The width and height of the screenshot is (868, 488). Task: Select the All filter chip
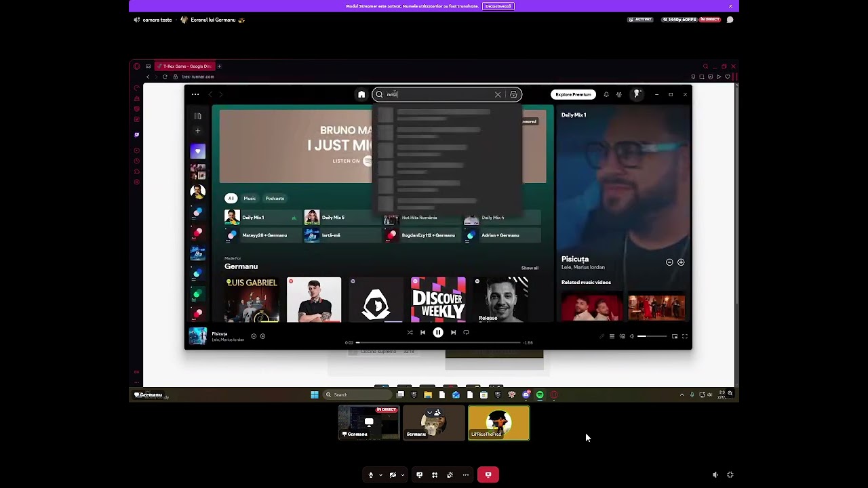click(231, 198)
